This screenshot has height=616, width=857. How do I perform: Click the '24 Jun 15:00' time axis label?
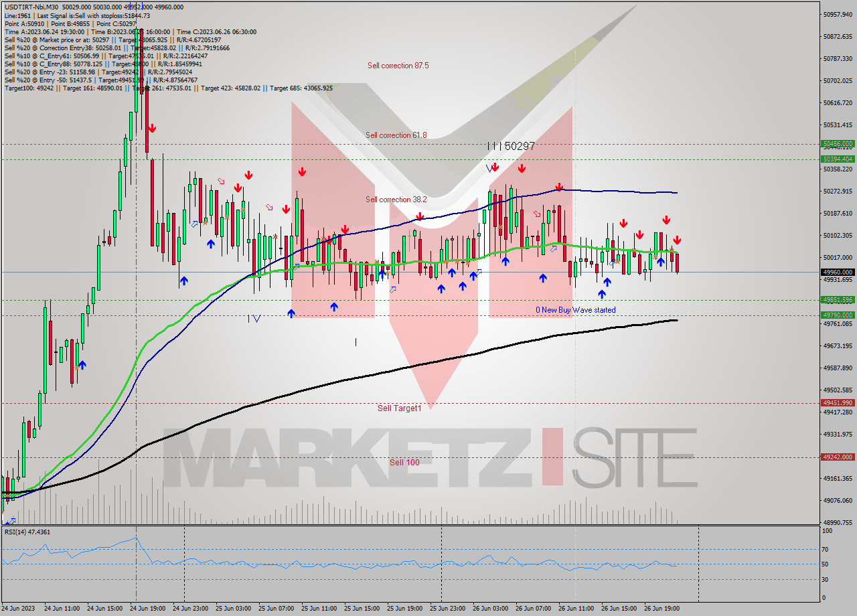[104, 609]
